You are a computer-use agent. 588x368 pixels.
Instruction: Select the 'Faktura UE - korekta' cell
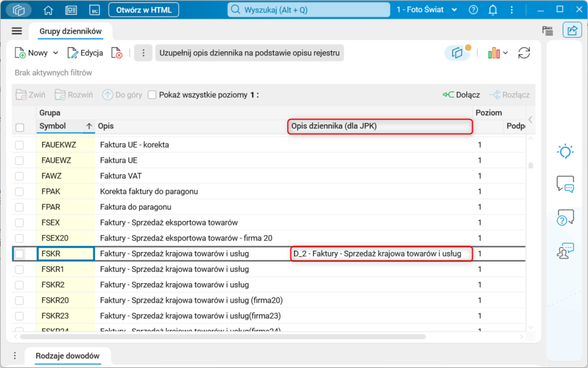[x=192, y=145]
